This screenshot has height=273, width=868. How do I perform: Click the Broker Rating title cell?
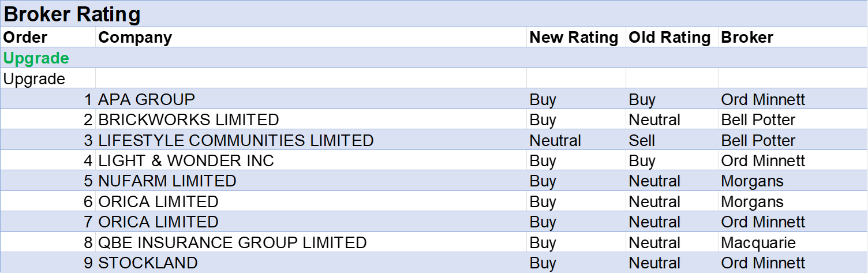pyautogui.click(x=72, y=14)
